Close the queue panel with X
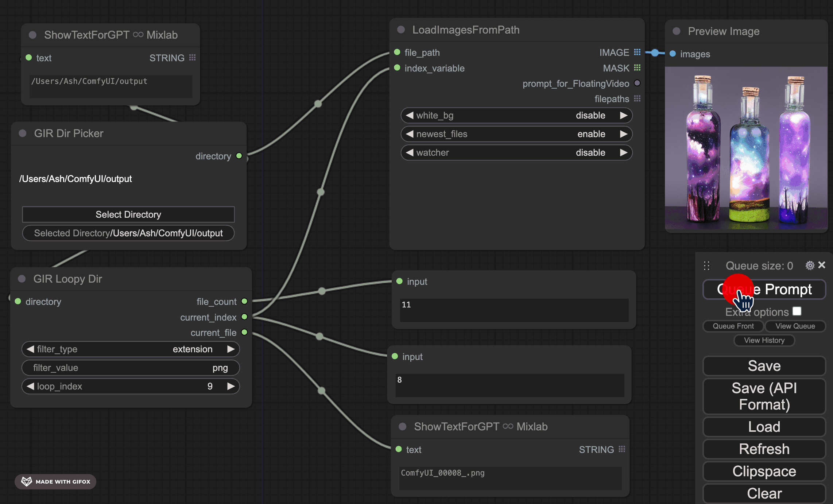Screen dimensions: 833x504 tap(822, 265)
